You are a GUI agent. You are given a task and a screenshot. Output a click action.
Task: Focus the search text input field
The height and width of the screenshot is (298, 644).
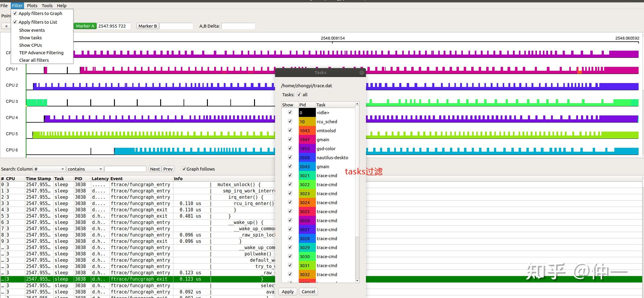click(125, 169)
